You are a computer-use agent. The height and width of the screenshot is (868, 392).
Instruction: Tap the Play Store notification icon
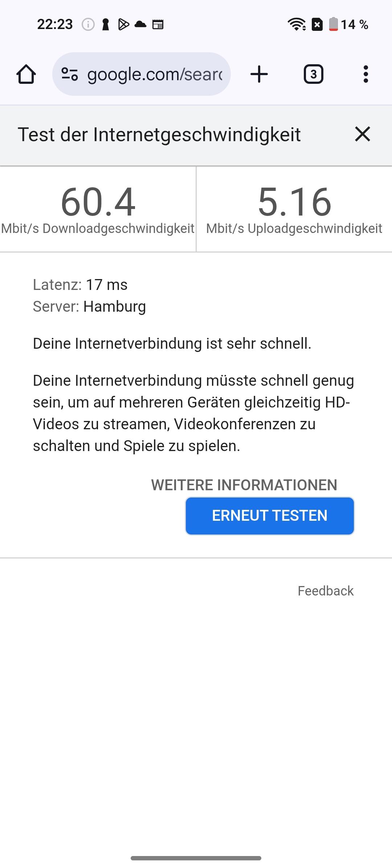(123, 24)
